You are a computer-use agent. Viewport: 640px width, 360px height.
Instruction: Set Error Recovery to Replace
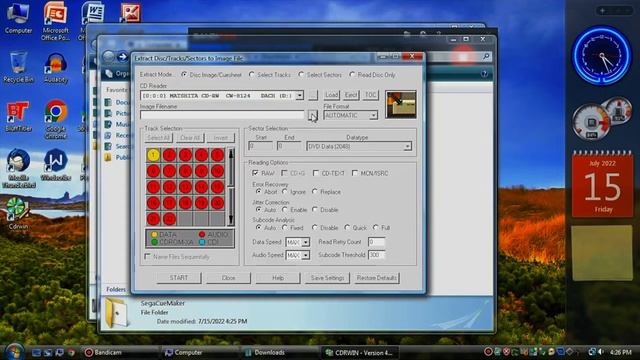315,191
